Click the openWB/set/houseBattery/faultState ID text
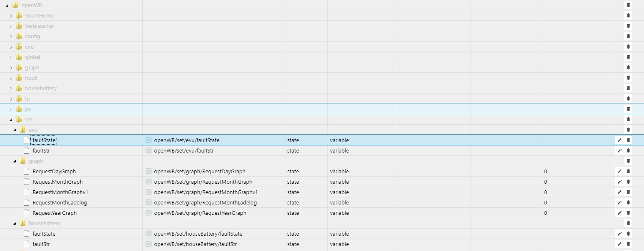This screenshot has width=644, height=251. [198, 234]
